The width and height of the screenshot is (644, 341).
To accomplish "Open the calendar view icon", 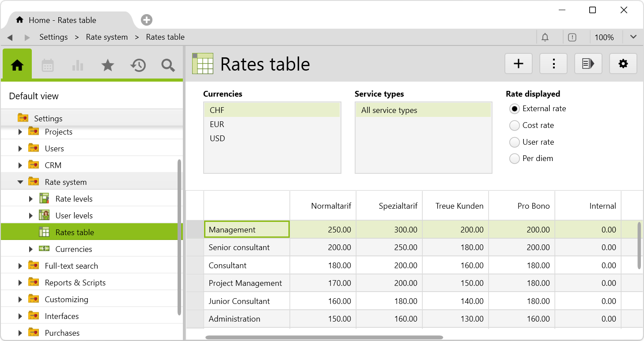I will [48, 66].
